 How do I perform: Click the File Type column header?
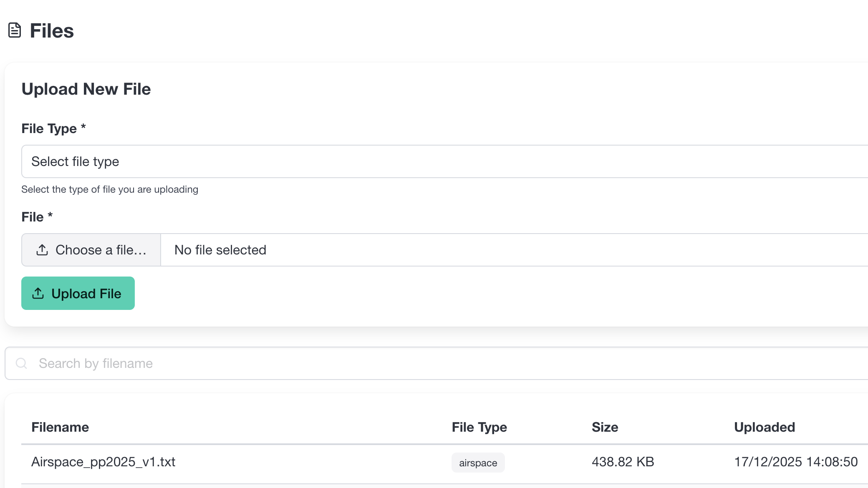coord(479,427)
